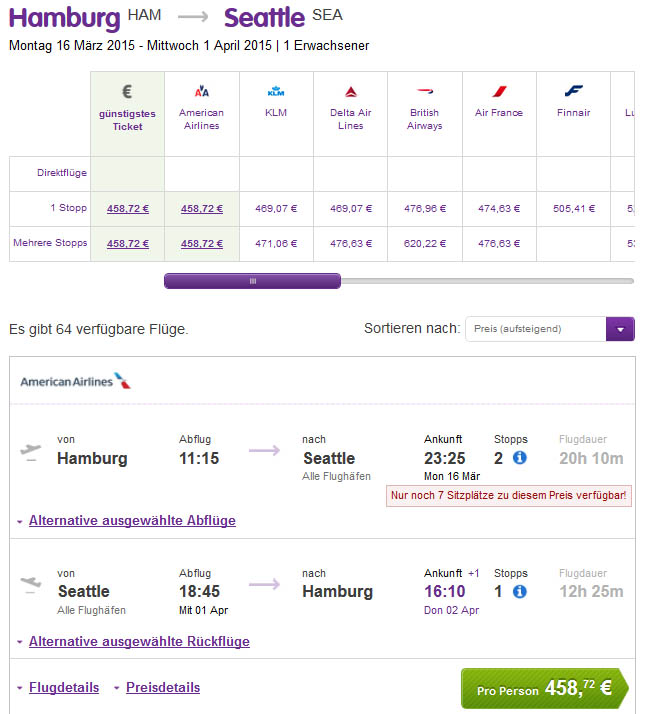Click the purple airline table scrollbar handle
648x714 pixels.
point(252,281)
